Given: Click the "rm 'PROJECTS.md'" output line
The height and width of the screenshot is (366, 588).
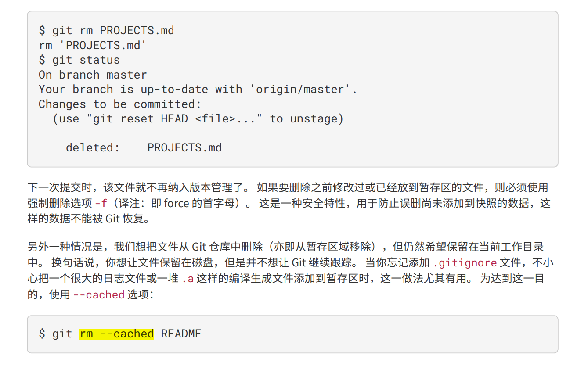Looking at the screenshot, I should tap(92, 45).
